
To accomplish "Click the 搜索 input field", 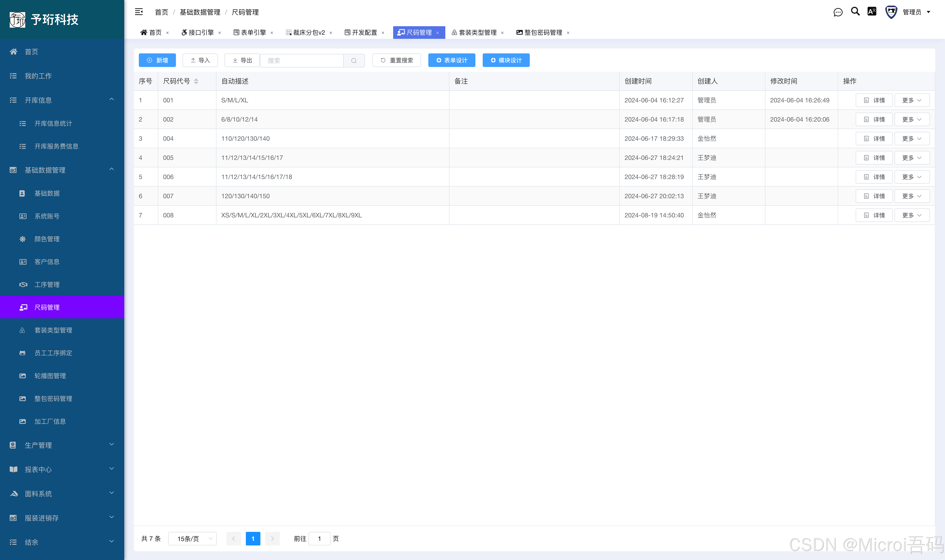I will click(x=302, y=60).
